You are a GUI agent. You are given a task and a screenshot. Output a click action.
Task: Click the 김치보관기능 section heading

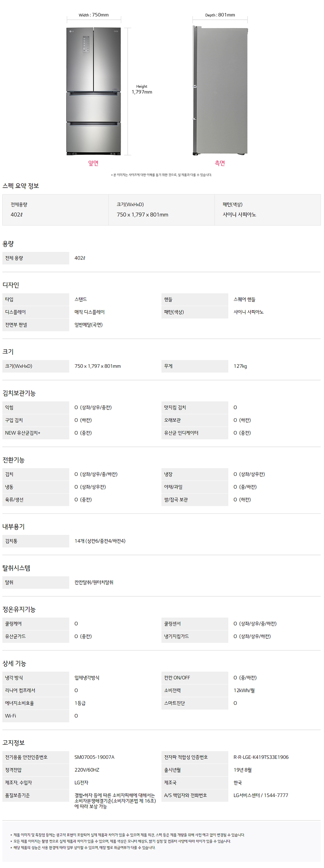pyautogui.click(x=19, y=393)
